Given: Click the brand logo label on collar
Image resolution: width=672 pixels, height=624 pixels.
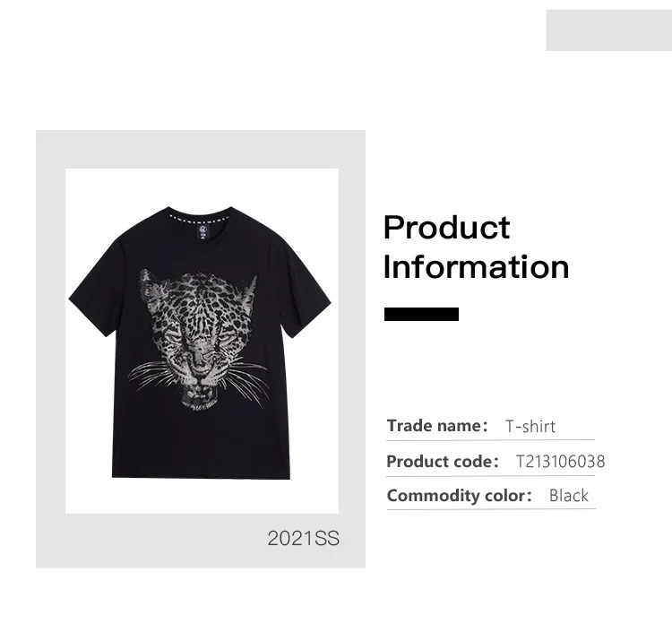Looking at the screenshot, I should (202, 232).
